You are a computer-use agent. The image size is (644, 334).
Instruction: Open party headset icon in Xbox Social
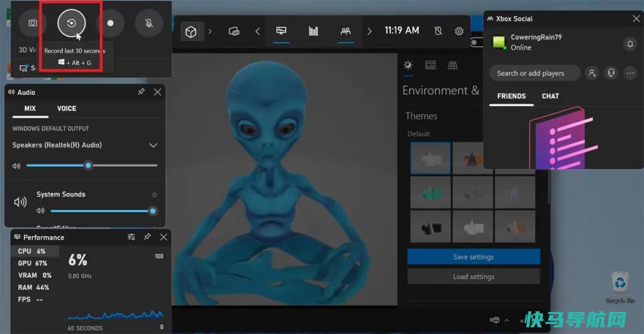(611, 73)
